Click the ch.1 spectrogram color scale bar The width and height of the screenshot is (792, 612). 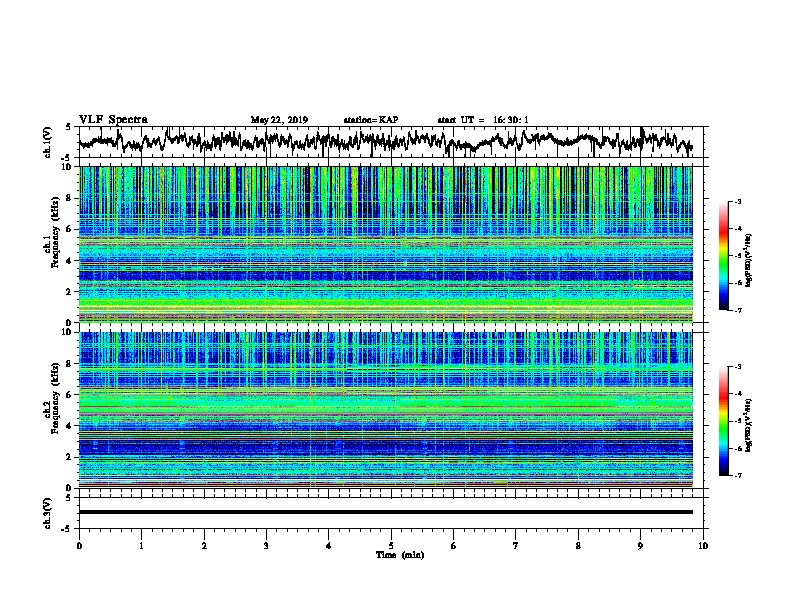pyautogui.click(x=724, y=256)
